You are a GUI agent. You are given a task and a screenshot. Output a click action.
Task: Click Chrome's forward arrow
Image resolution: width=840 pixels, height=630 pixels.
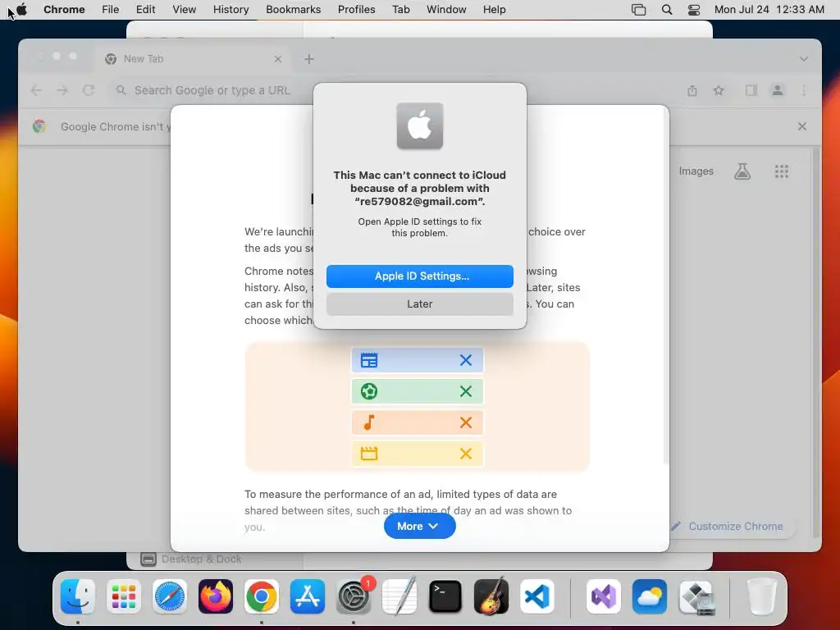pyautogui.click(x=62, y=90)
